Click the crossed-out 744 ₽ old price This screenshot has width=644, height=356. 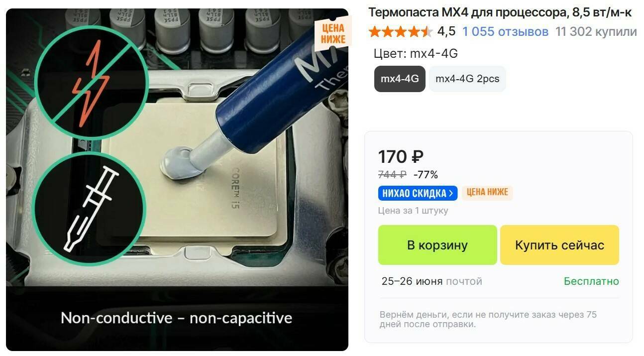tap(392, 175)
